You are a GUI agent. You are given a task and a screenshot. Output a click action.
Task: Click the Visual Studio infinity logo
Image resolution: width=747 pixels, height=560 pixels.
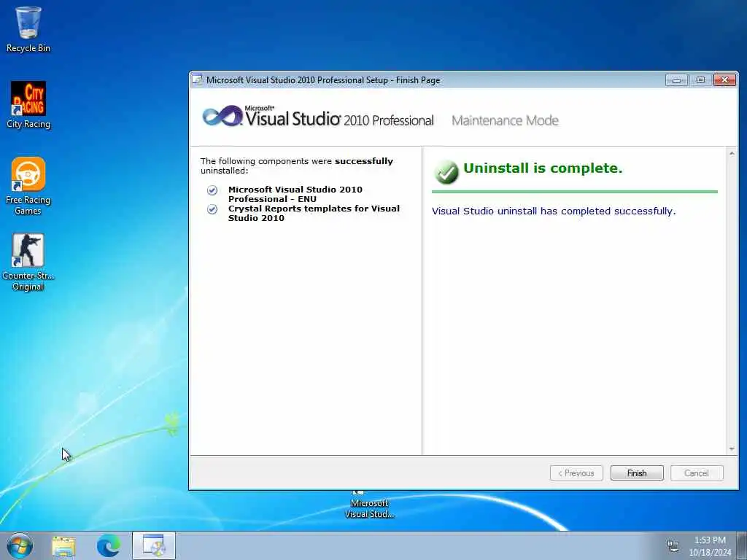click(222, 116)
